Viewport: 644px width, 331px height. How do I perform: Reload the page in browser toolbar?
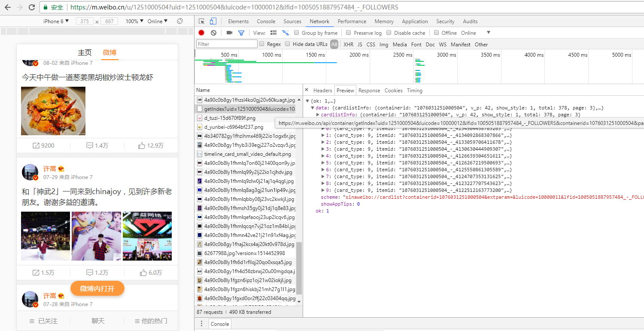pos(32,7)
